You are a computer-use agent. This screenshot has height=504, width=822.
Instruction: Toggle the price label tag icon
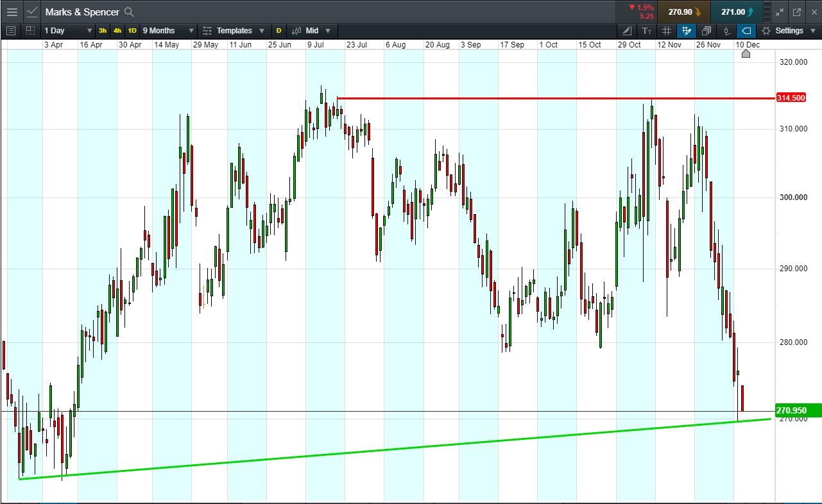(x=746, y=31)
